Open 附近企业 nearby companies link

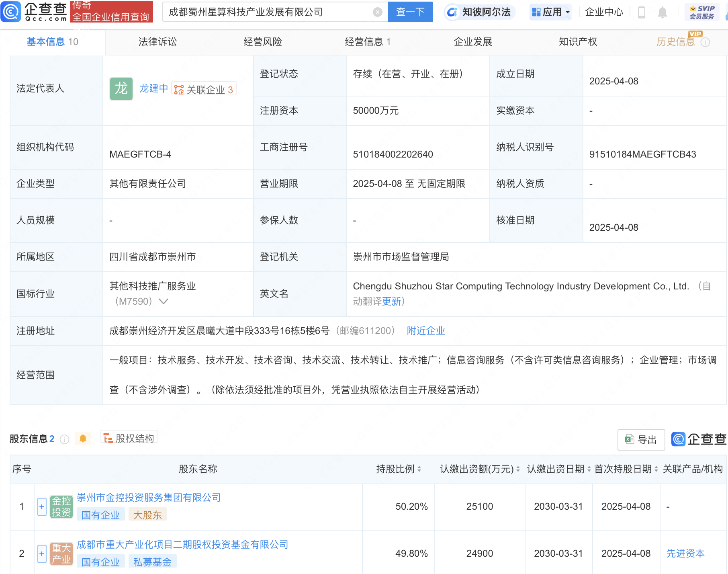(x=426, y=331)
